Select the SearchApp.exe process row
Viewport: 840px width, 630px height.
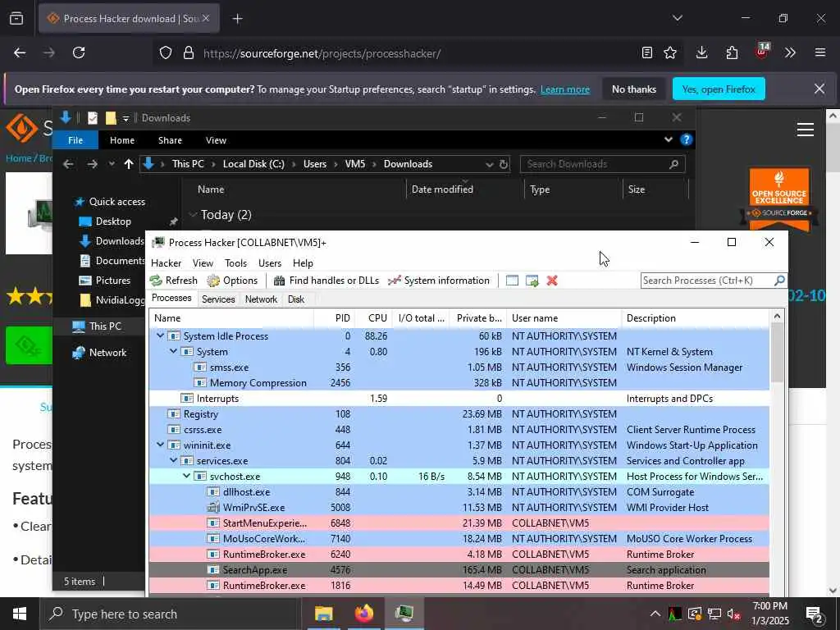[459, 569]
